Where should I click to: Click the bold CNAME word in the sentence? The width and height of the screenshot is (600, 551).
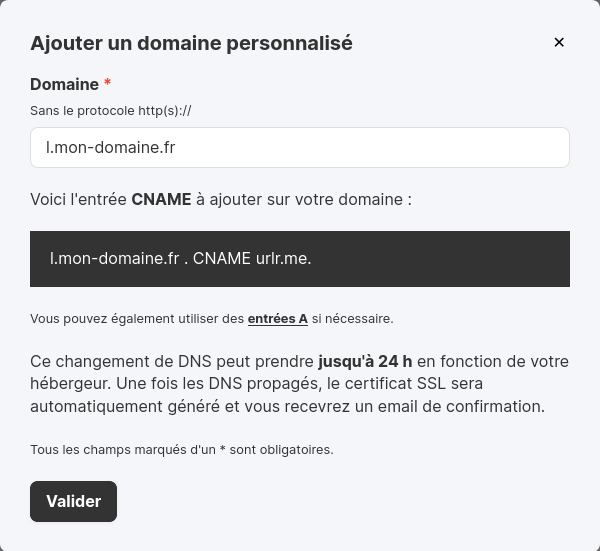[x=161, y=199]
